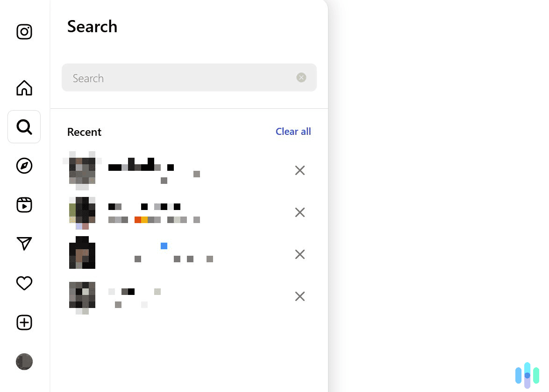This screenshot has width=549, height=392.
Task: Clear the search field using the circular x
Action: [x=301, y=77]
